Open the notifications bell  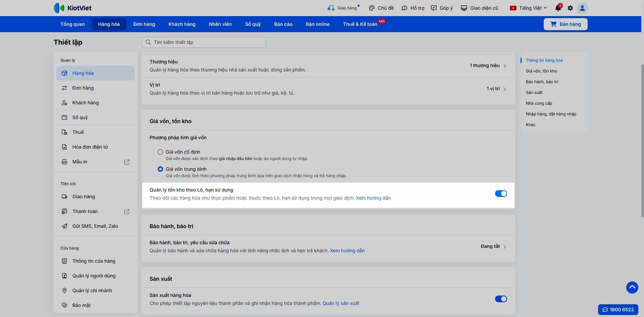coord(558,8)
